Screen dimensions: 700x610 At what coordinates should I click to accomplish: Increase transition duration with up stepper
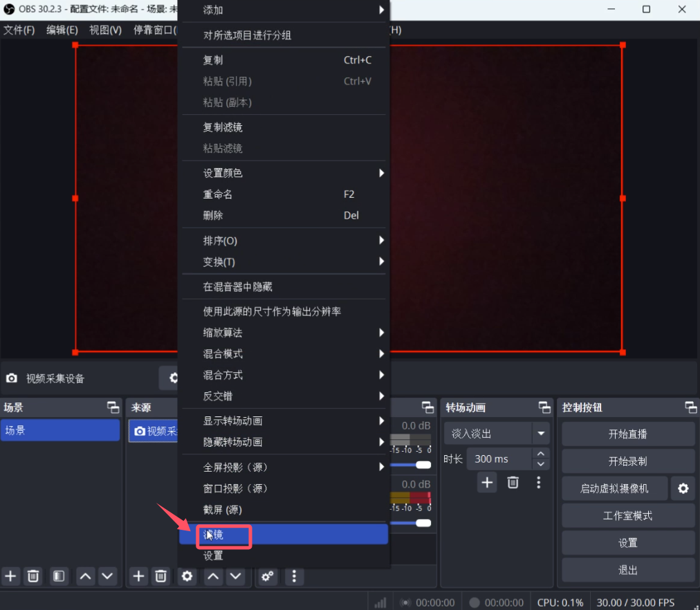pyautogui.click(x=541, y=454)
